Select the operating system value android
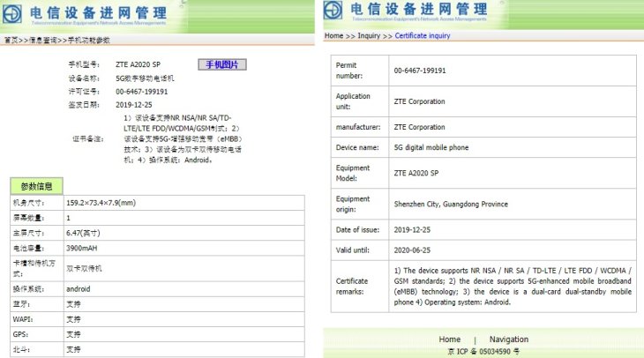644x358 pixels. [x=78, y=289]
